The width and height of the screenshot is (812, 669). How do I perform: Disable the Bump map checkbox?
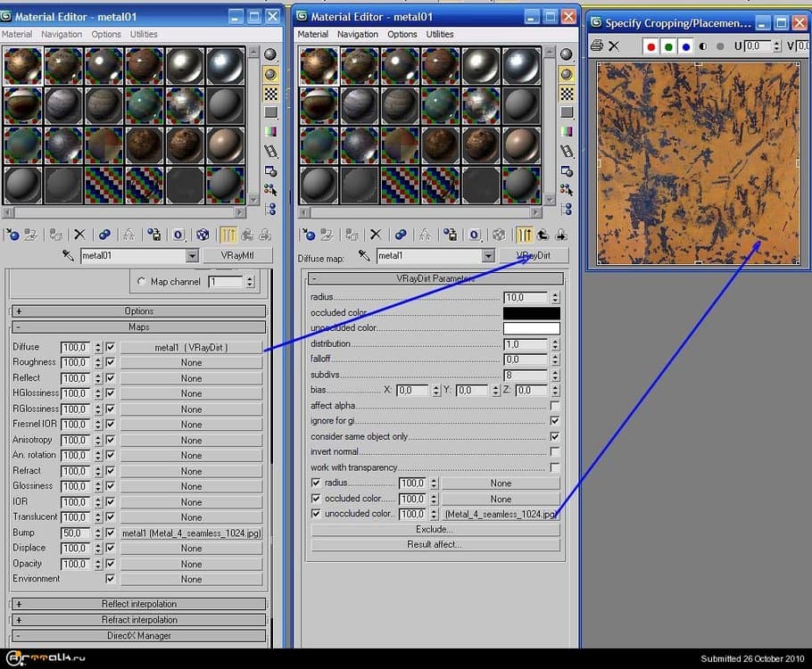(x=111, y=533)
